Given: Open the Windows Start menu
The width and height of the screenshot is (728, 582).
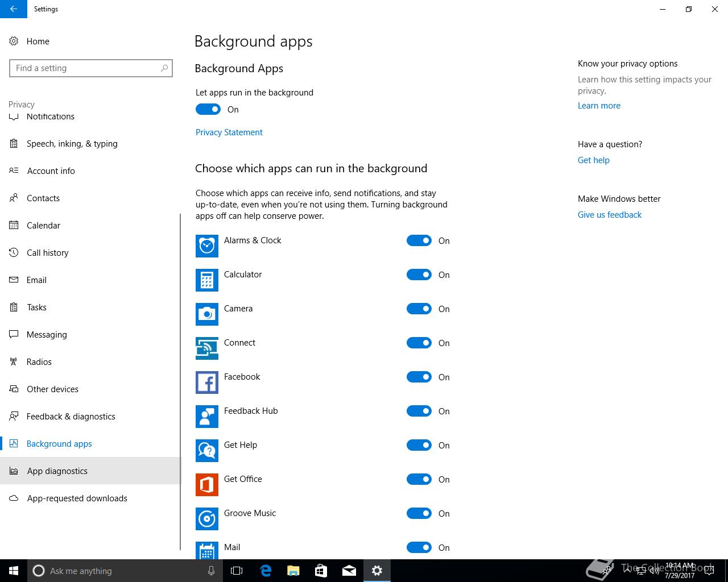Looking at the screenshot, I should 14,571.
